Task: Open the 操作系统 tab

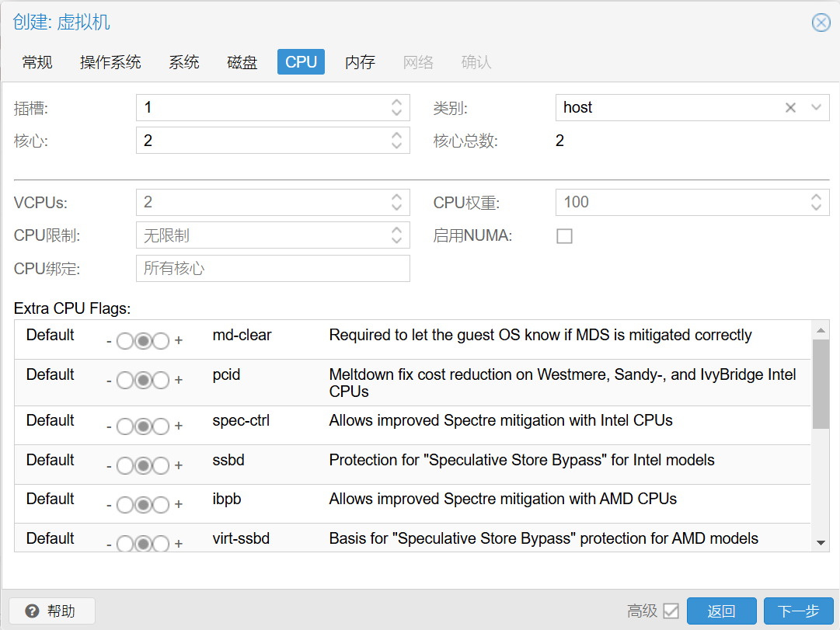Action: tap(110, 62)
